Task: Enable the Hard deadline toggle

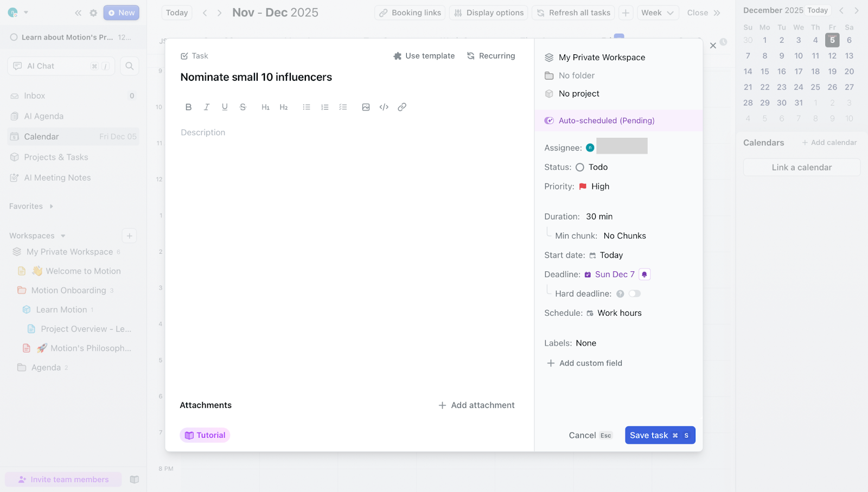Action: [634, 293]
